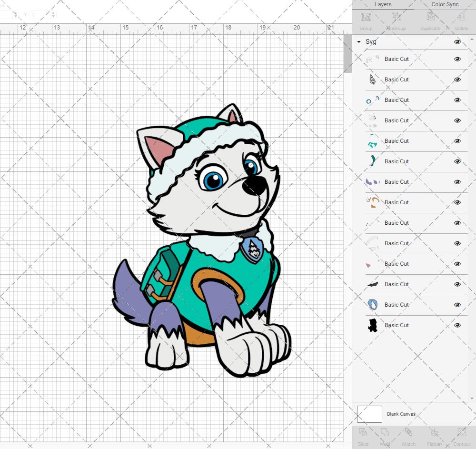Select the blue badge layer thumbnail
476x449 pixels.
[373, 305]
